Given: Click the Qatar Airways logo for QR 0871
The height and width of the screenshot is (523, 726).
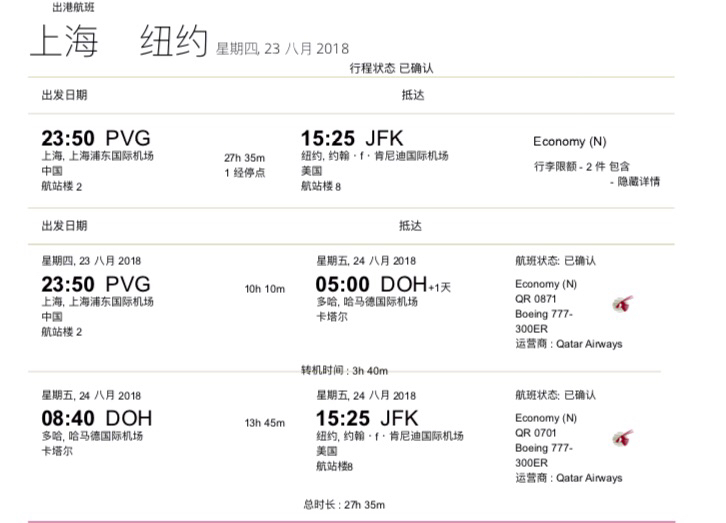Looking at the screenshot, I should coord(622,305).
